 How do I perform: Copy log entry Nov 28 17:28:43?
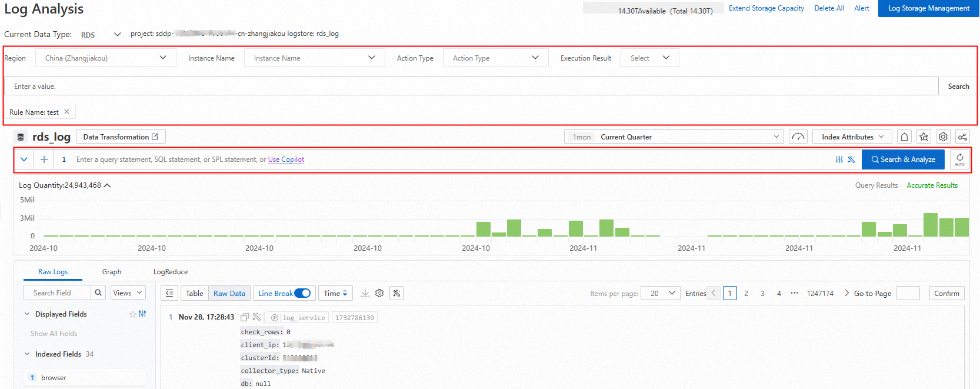tap(245, 317)
